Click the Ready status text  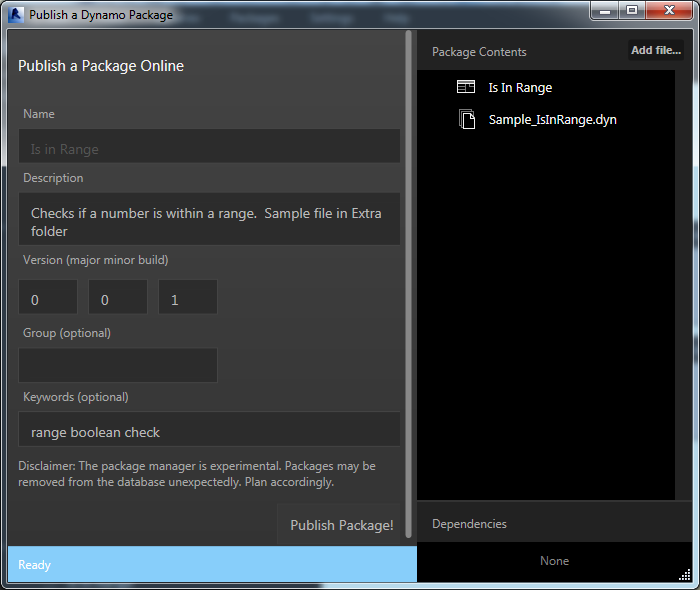click(x=34, y=565)
